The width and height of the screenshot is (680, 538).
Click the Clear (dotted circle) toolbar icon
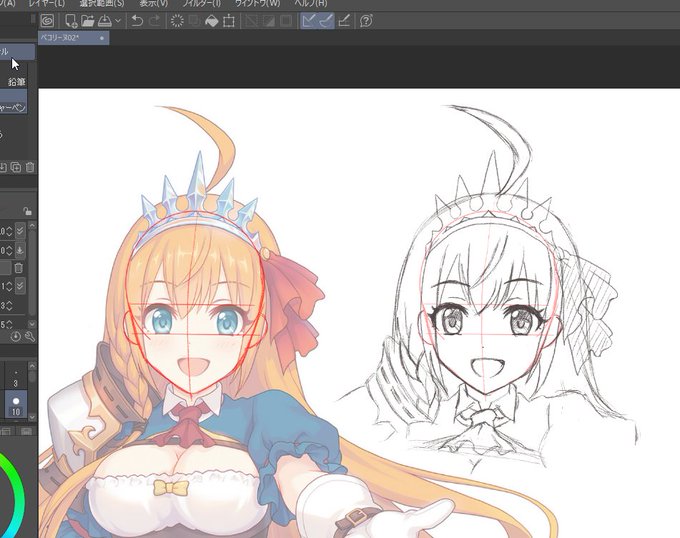pos(177,20)
